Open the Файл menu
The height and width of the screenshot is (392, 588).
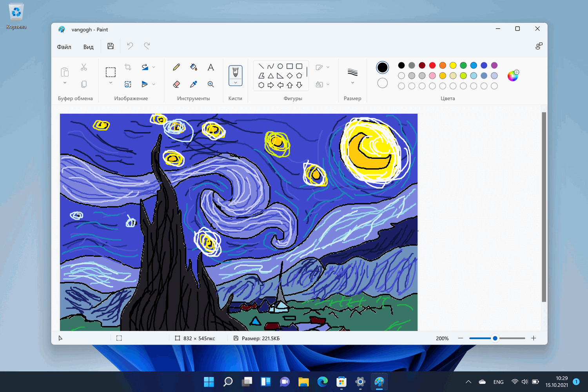point(64,47)
